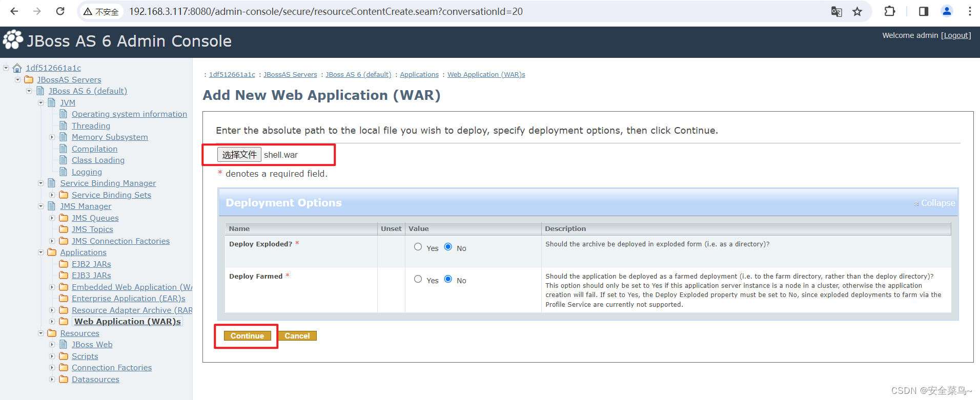The width and height of the screenshot is (980, 400).
Task: Collapse the 1df512661a1c root tree node
Action: pyautogui.click(x=6, y=68)
